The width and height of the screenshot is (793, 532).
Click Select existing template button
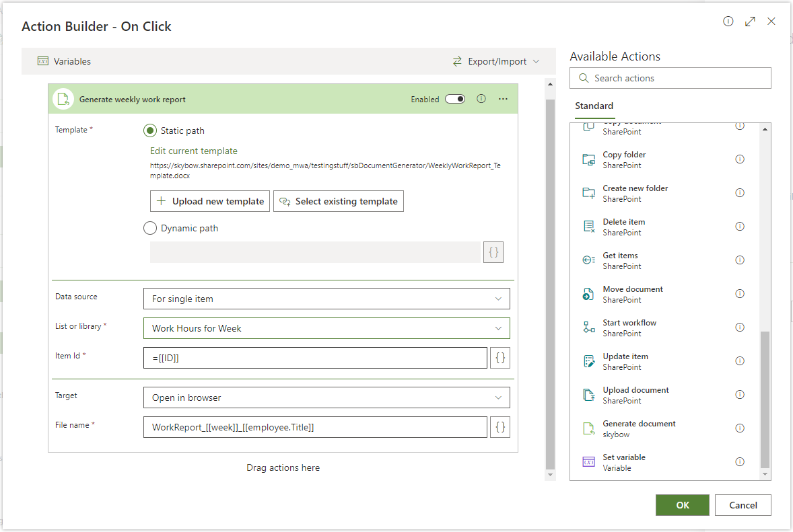339,201
